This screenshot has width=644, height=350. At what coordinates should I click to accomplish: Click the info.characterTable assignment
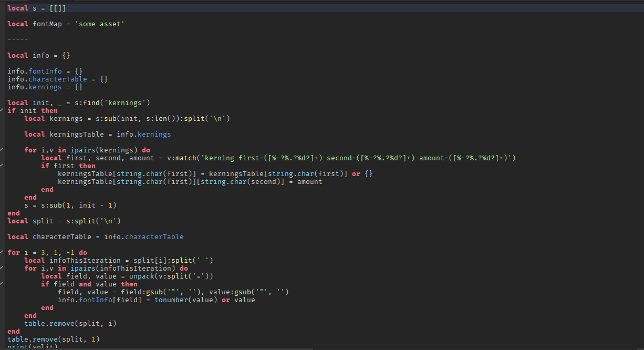(x=47, y=79)
